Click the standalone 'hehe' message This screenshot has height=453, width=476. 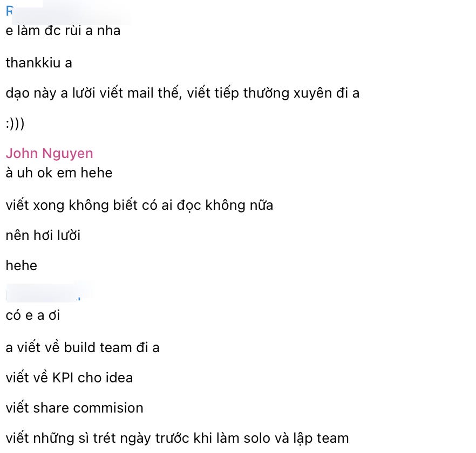click(21, 265)
